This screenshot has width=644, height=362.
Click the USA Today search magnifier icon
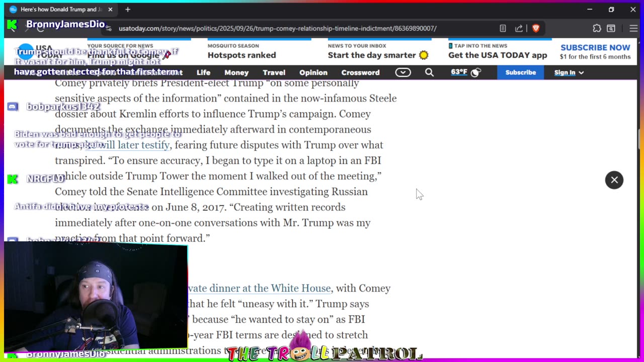(429, 72)
